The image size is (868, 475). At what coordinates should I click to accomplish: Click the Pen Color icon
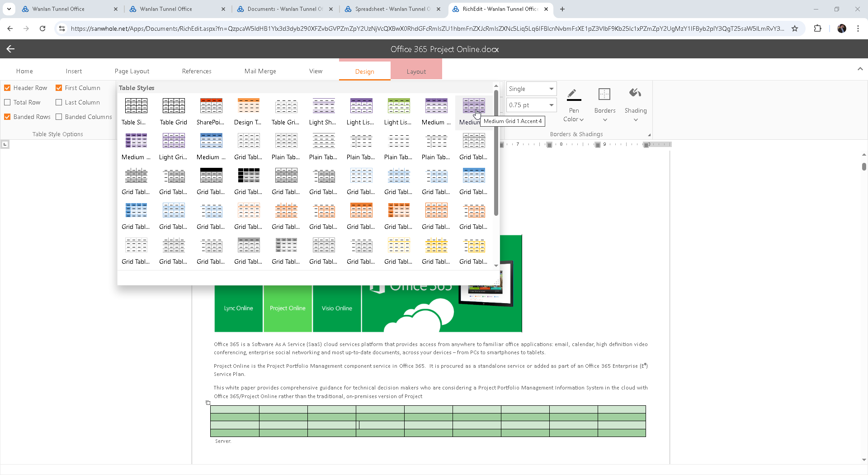coord(574,95)
